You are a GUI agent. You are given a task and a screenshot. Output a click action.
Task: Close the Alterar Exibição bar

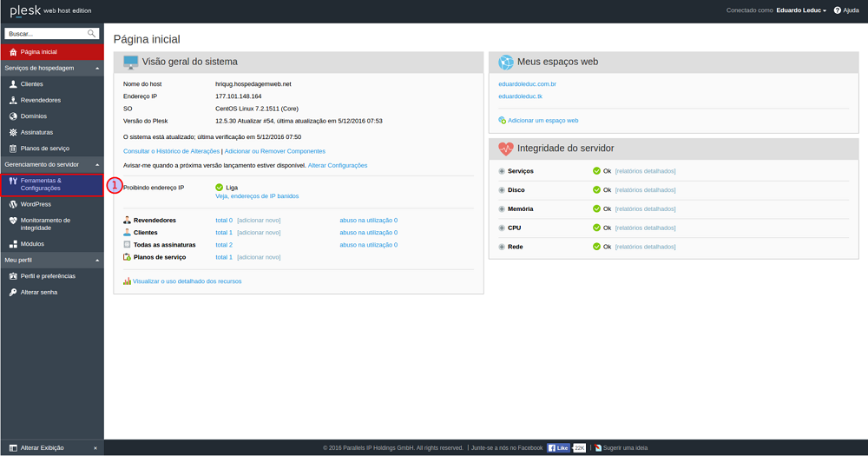(95, 448)
